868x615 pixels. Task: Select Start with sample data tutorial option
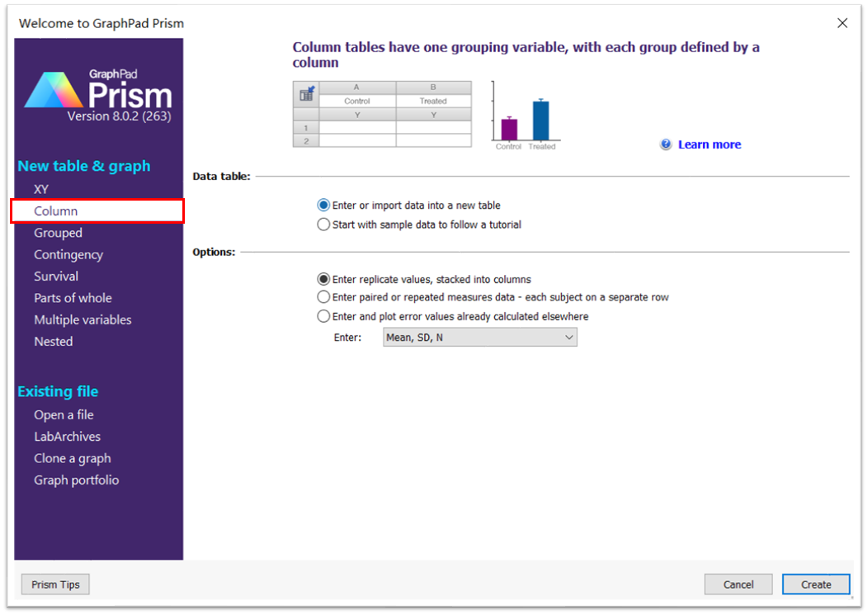pyautogui.click(x=323, y=225)
